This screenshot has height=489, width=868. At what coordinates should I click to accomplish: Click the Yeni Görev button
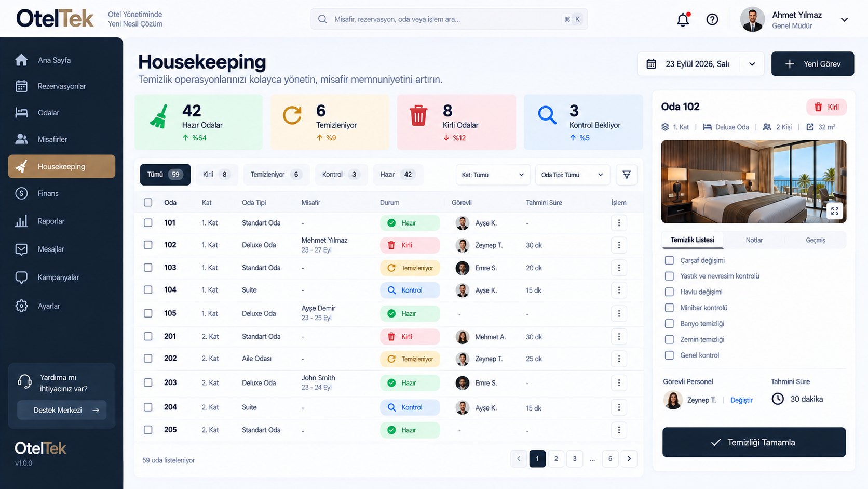click(x=812, y=64)
